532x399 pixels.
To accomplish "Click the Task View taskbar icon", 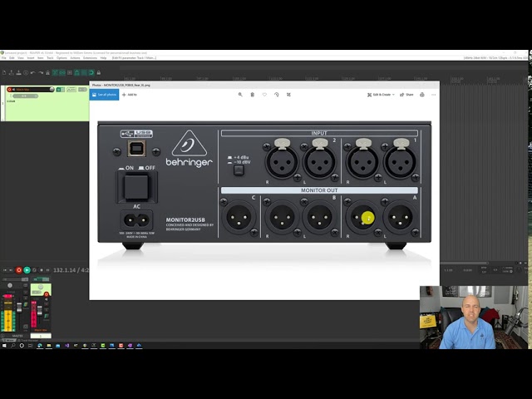I will 30,346.
